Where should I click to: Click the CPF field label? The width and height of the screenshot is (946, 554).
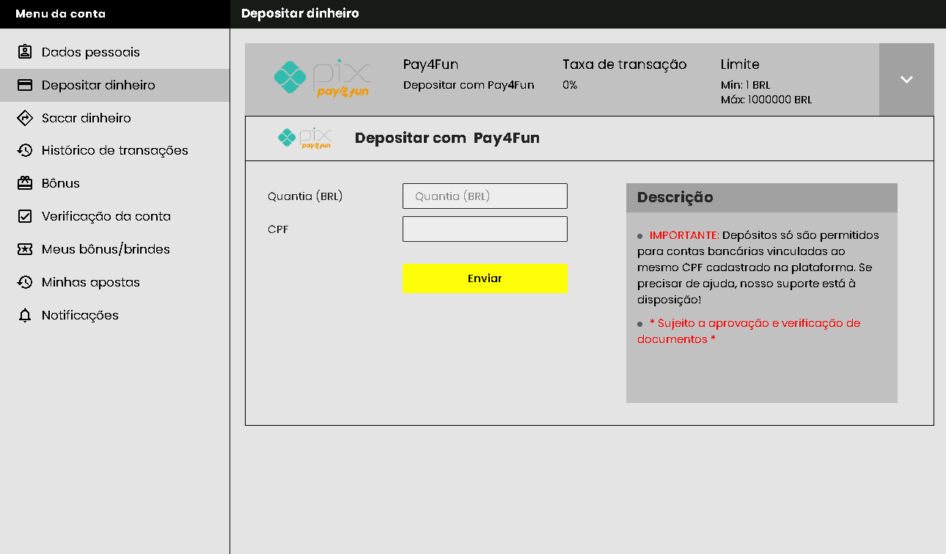pyautogui.click(x=278, y=229)
